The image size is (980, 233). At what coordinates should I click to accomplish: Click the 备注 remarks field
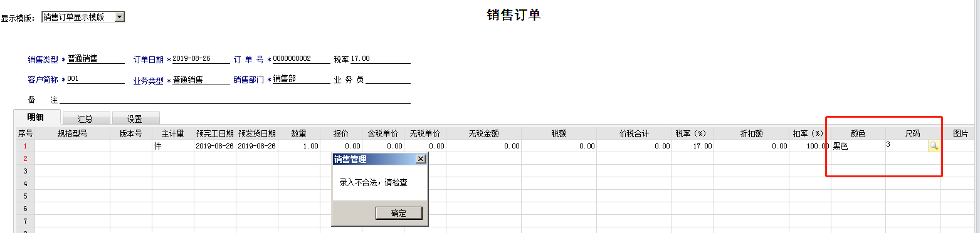(x=235, y=99)
